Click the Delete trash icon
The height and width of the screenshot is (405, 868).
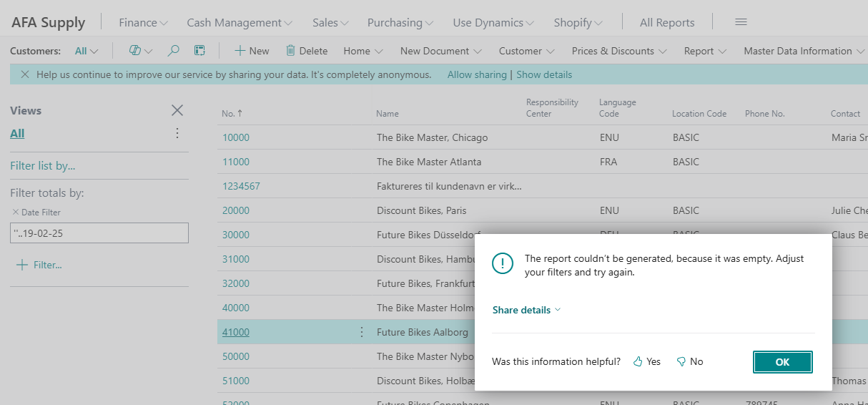point(291,51)
